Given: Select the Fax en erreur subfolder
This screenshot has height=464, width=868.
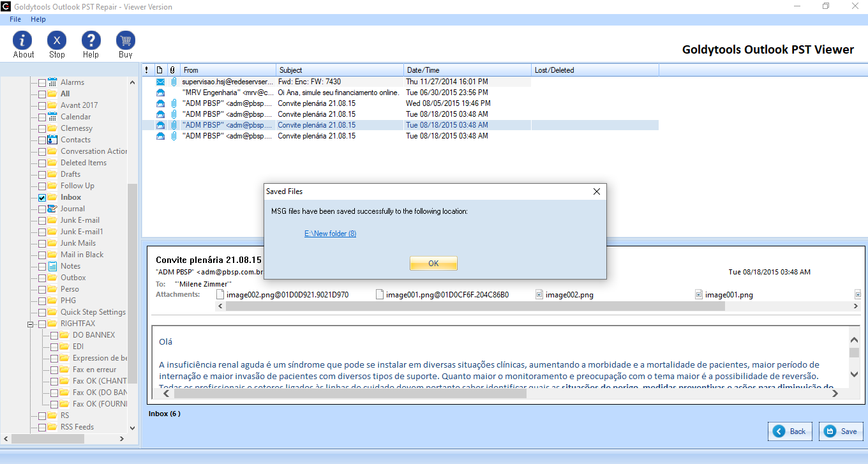Looking at the screenshot, I should point(94,370).
